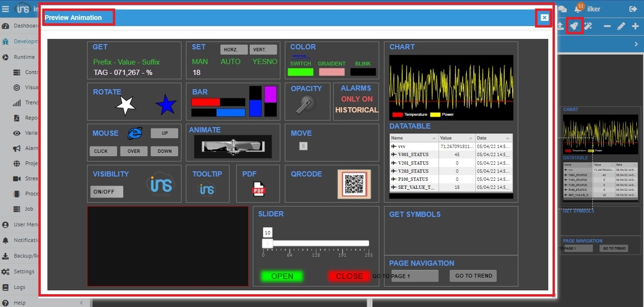This screenshot has width=644, height=307.
Task: Click the QR code image
Action: coord(354,184)
